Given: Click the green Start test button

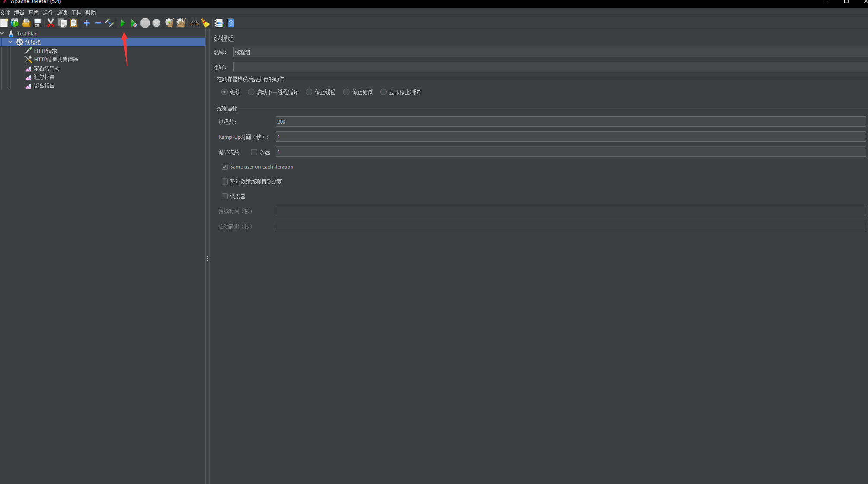Looking at the screenshot, I should (123, 23).
